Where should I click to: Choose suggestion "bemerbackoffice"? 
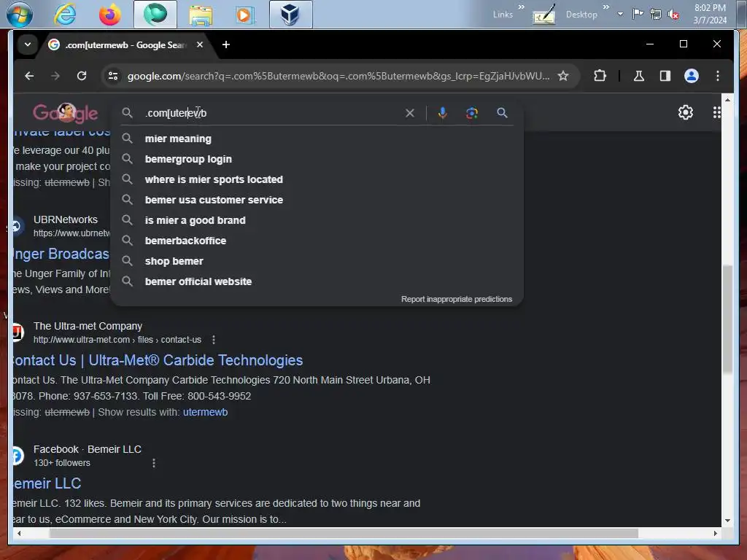tap(185, 241)
